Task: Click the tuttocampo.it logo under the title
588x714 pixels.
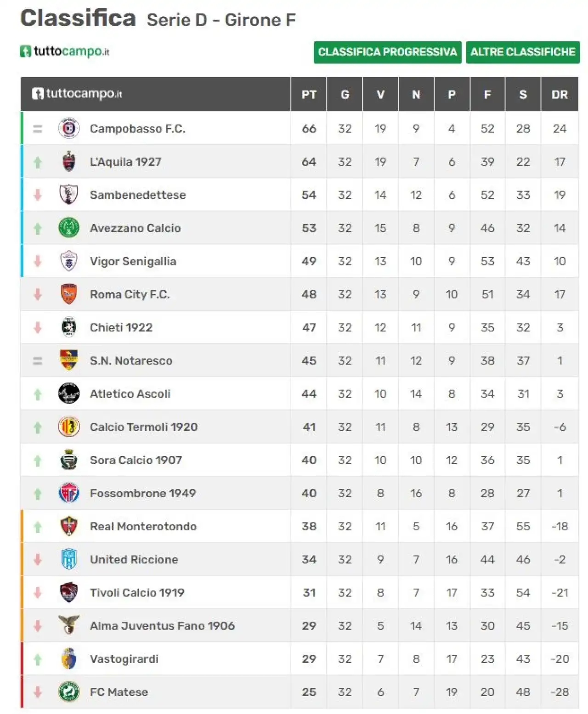Action: tap(65, 51)
